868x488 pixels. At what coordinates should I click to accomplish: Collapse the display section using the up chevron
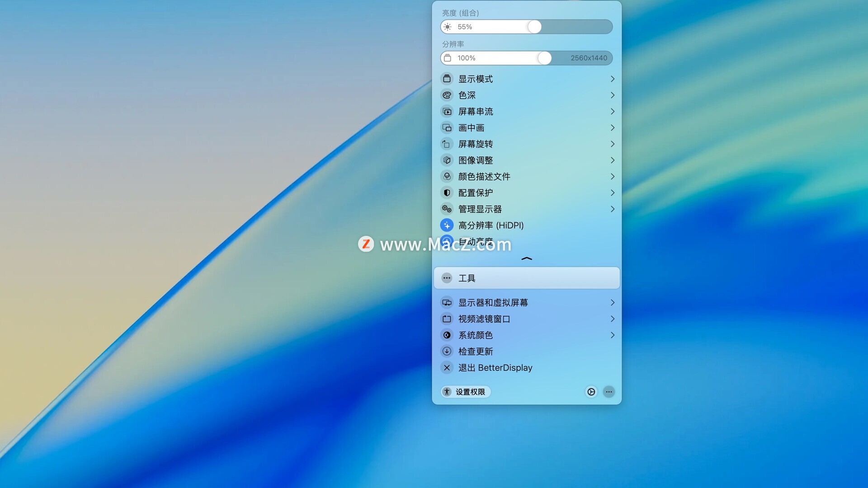tap(527, 258)
